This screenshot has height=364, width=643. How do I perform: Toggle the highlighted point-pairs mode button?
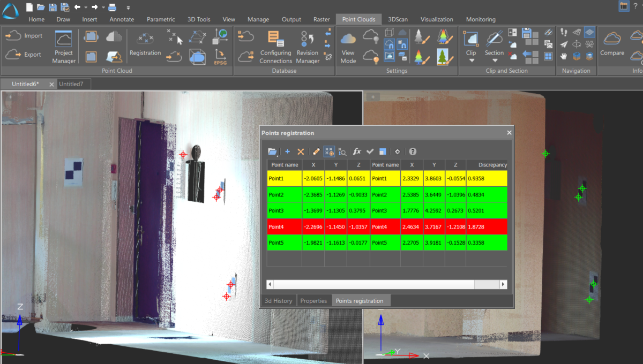[329, 152]
